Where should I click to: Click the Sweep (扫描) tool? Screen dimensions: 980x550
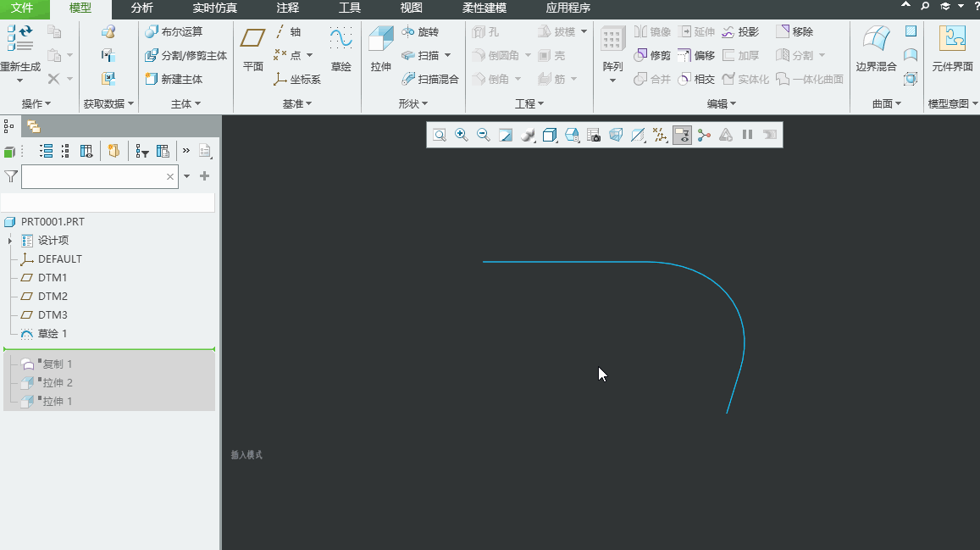pyautogui.click(x=420, y=56)
